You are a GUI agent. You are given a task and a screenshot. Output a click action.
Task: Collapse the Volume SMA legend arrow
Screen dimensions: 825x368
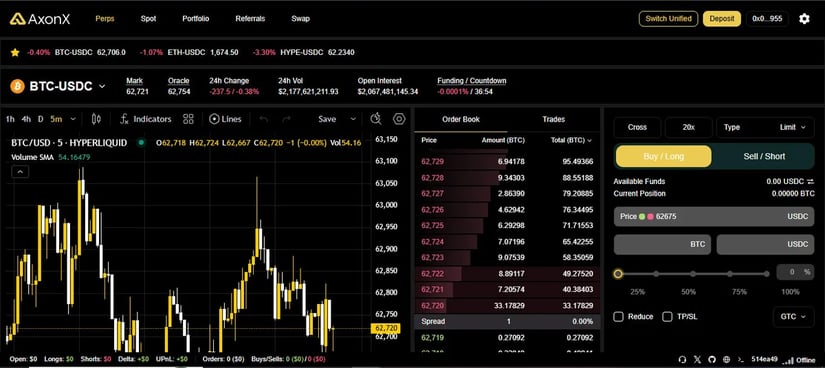(20, 172)
